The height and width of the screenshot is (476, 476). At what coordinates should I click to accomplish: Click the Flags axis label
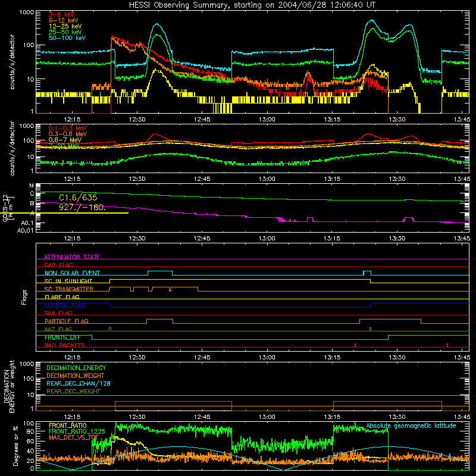24,297
